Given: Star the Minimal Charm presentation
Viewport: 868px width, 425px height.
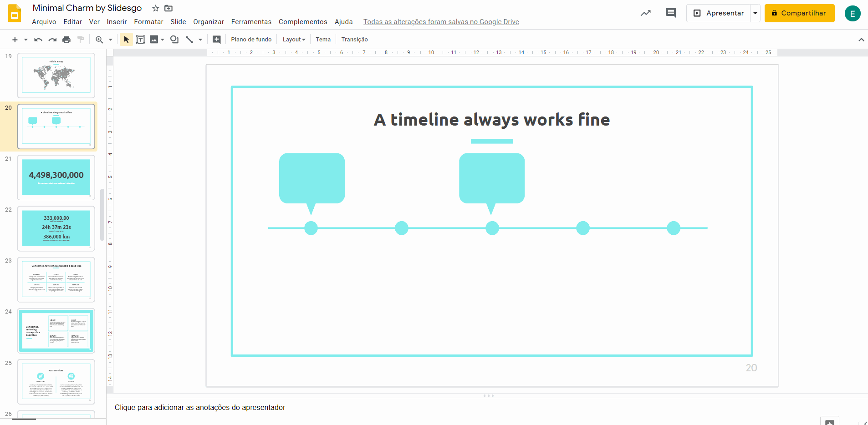Looking at the screenshot, I should click(x=155, y=8).
